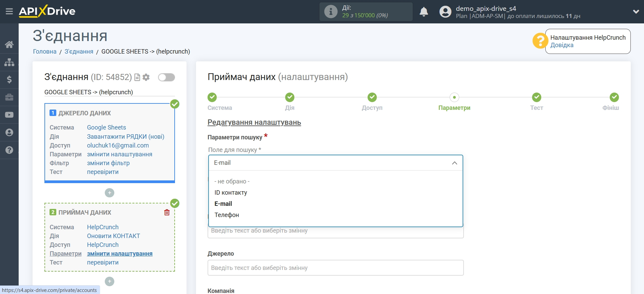The image size is (644, 294).
Task: Click the Дія step checkmark
Action: [290, 97]
